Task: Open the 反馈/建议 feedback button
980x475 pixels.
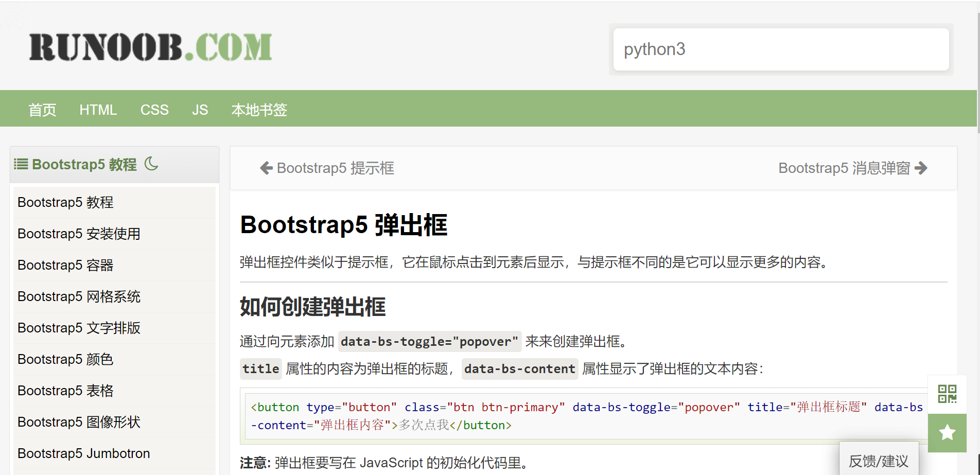Action: [878, 461]
